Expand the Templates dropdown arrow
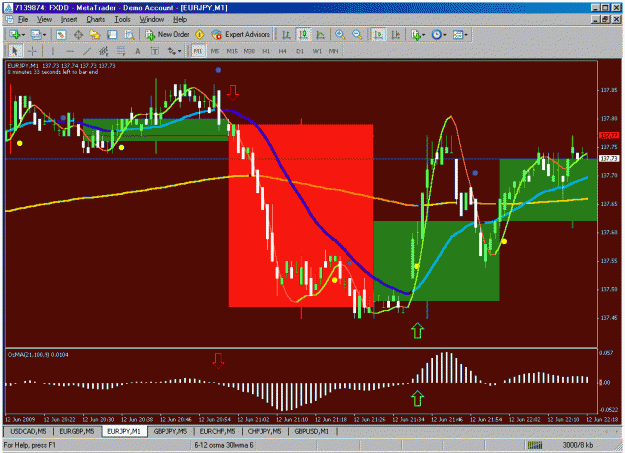Image resolution: width=625 pixels, height=453 pixels. coord(466,35)
